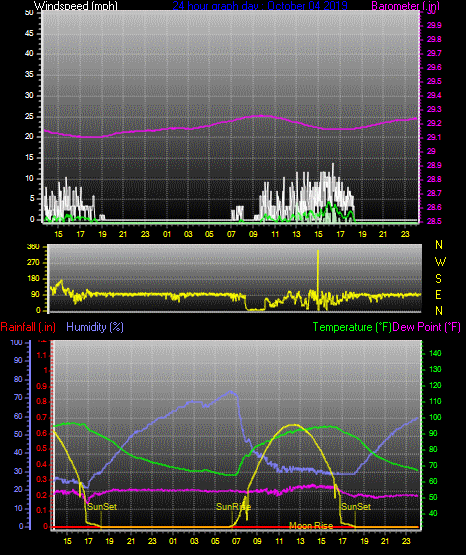Select the Temperature (°F) legend label

[x=352, y=327]
